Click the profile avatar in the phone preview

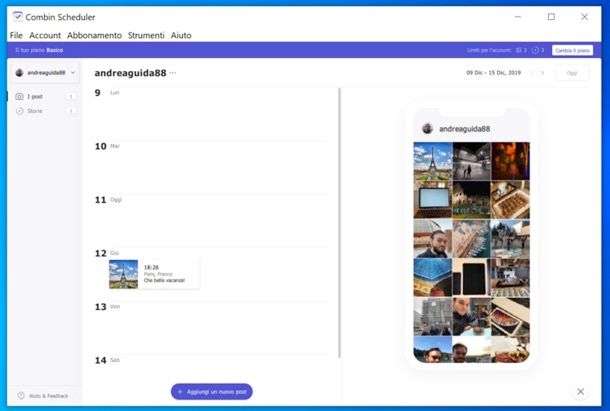pos(428,128)
